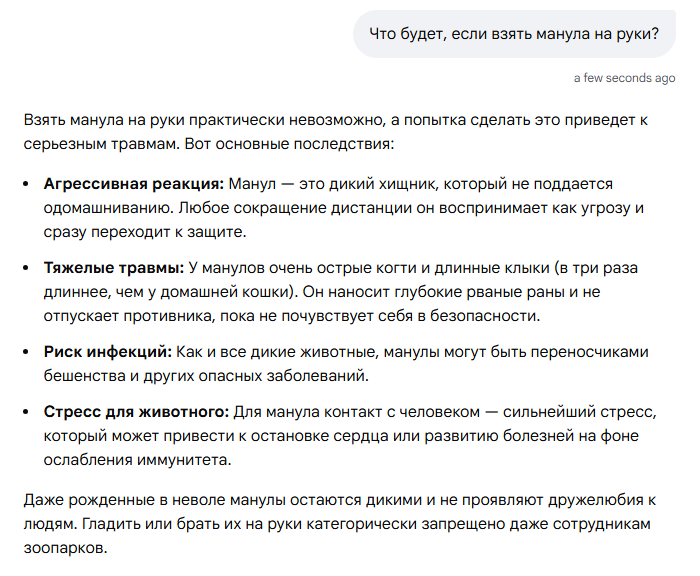Click the text "сразу переходит к защите."
The height and width of the screenshot is (576, 700).
click(x=145, y=232)
